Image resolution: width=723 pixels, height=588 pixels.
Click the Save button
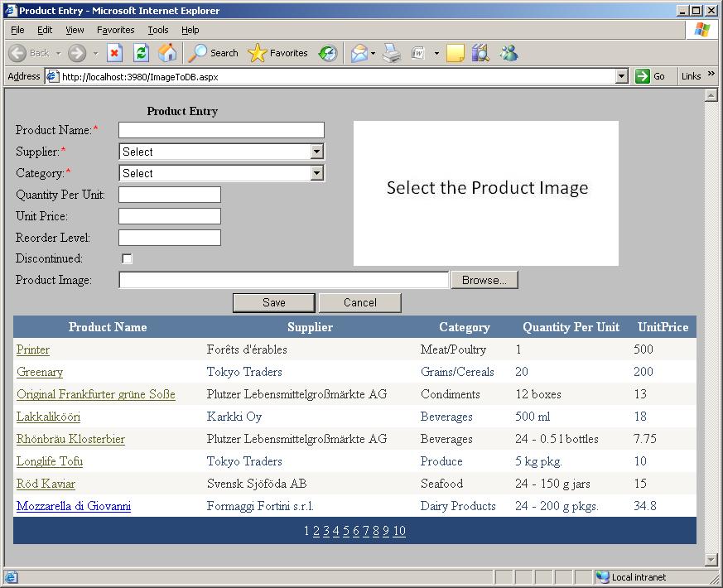[273, 302]
